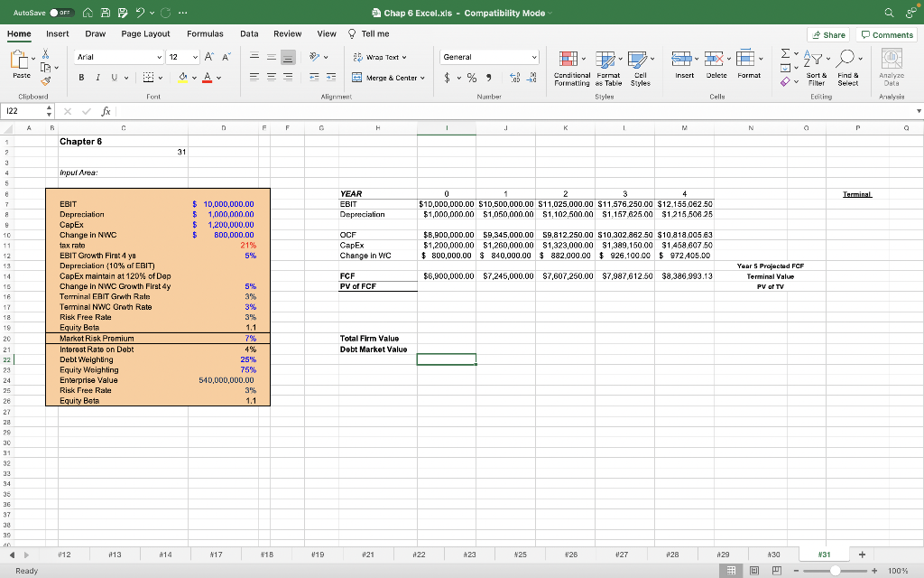Undo the last action
Viewport: 924px width, 578px height.
pos(140,13)
